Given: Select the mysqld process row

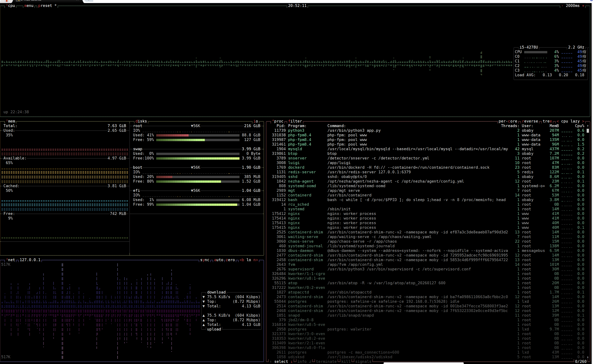Looking at the screenshot, I should pyautogui.click(x=295, y=149).
